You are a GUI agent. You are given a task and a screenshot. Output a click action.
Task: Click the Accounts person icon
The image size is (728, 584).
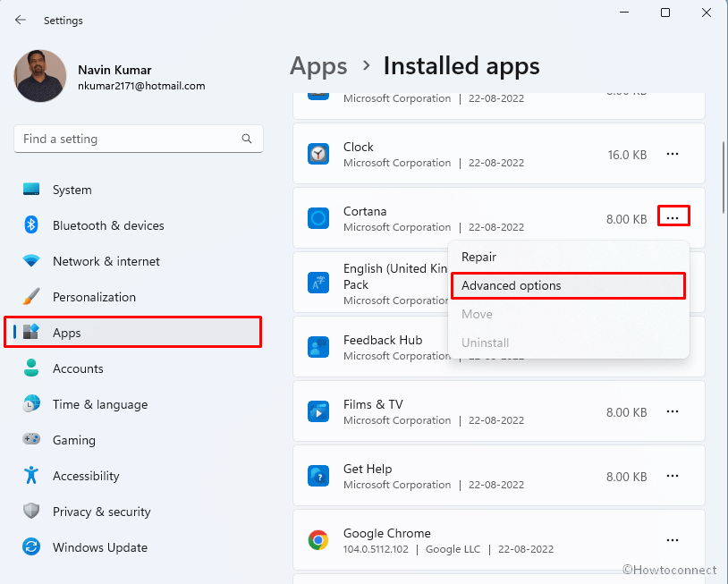click(x=31, y=368)
